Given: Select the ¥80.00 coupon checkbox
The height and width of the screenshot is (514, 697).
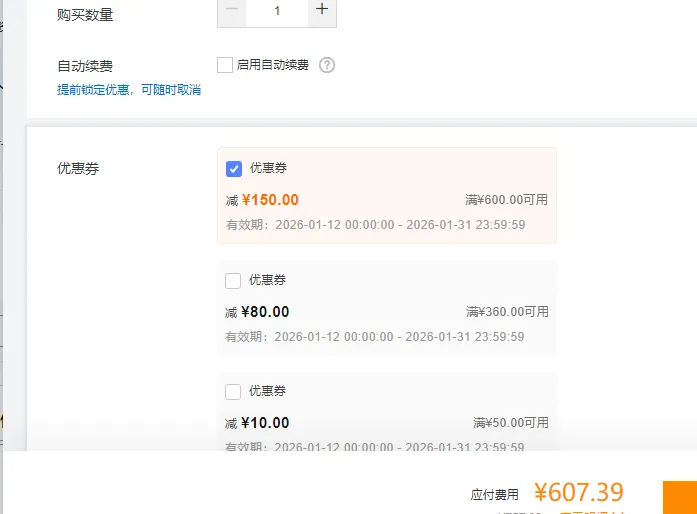Looking at the screenshot, I should coord(233,281).
